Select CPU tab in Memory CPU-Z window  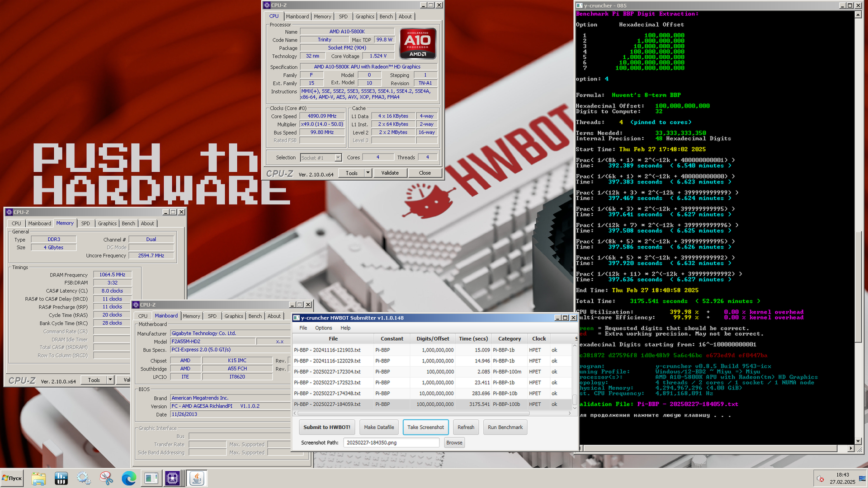tap(16, 223)
